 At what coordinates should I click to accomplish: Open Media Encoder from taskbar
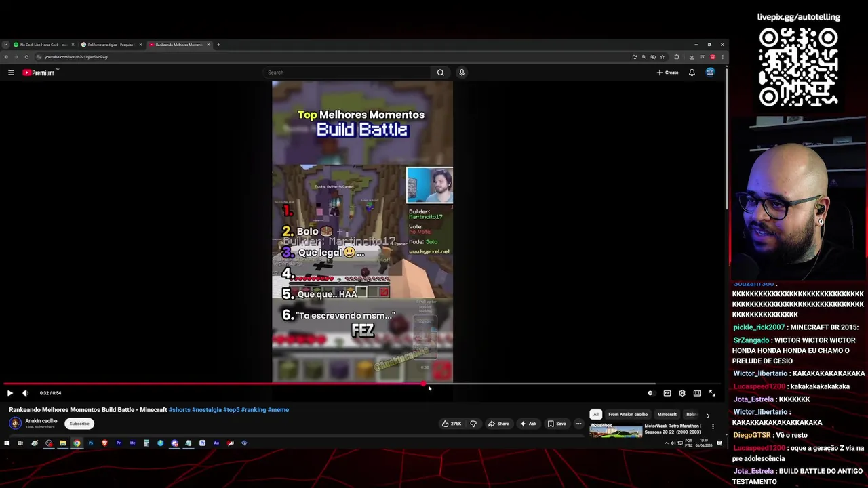pos(132,443)
